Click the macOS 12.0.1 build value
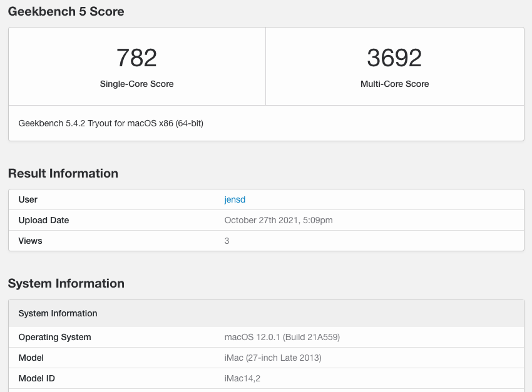This screenshot has height=392, width=532. pyautogui.click(x=282, y=338)
